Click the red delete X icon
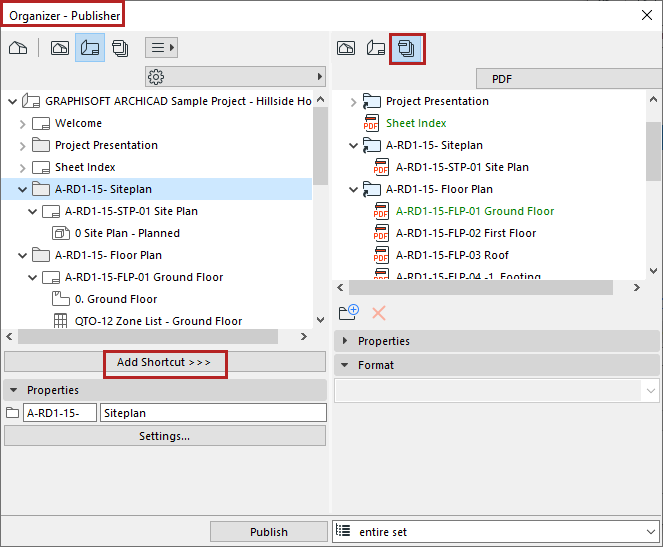 379,313
